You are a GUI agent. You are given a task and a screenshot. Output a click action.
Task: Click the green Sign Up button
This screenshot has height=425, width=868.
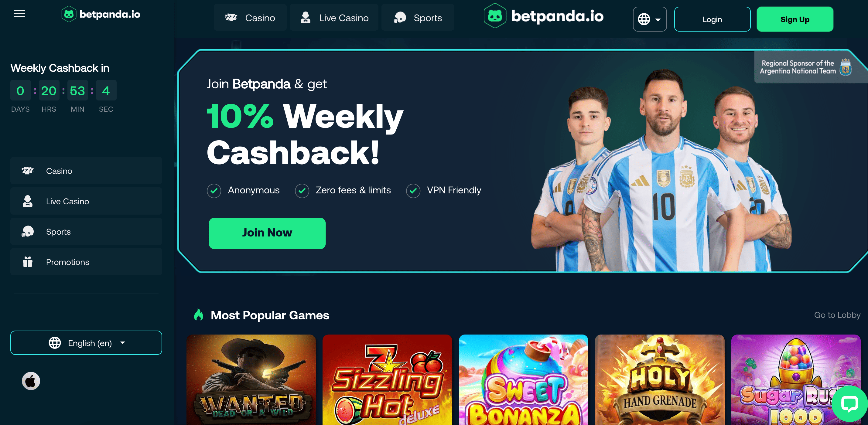(795, 19)
